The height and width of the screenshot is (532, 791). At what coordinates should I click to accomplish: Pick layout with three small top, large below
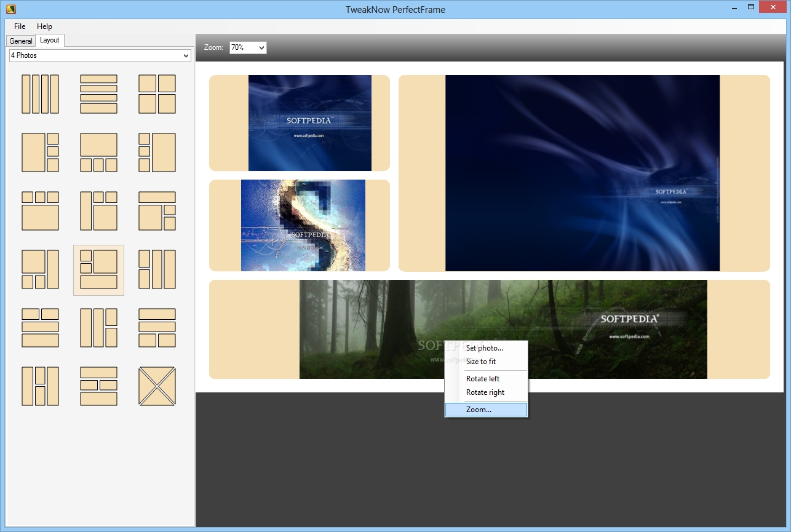40,211
